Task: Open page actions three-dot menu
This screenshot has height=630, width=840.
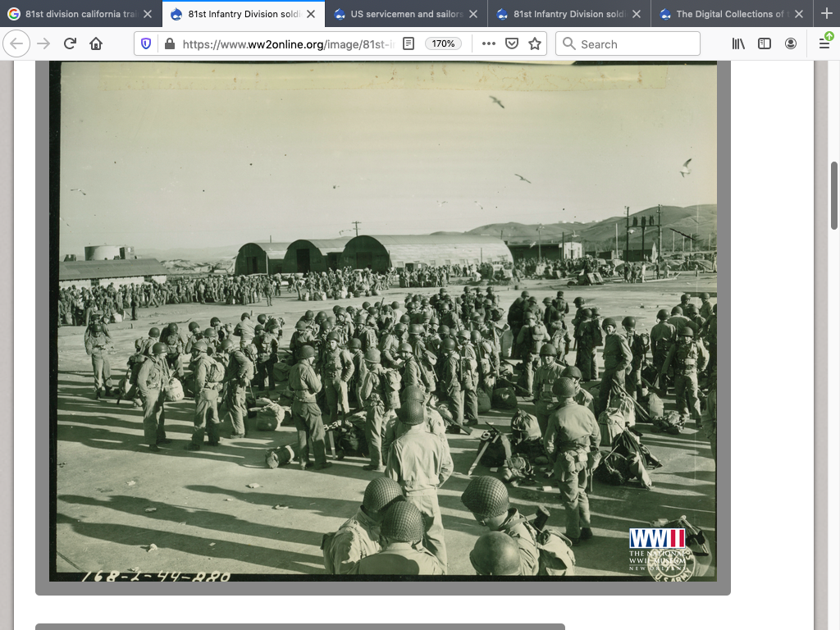Action: pyautogui.click(x=489, y=43)
